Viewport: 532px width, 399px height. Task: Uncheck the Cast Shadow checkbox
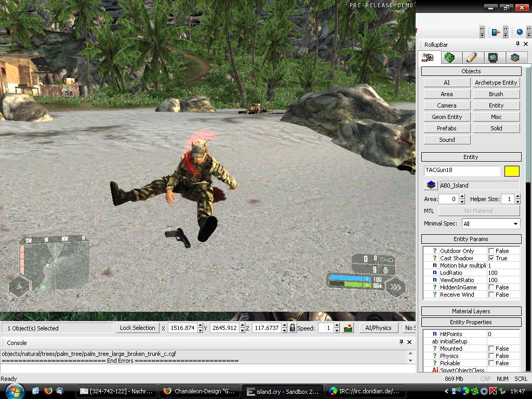491,258
